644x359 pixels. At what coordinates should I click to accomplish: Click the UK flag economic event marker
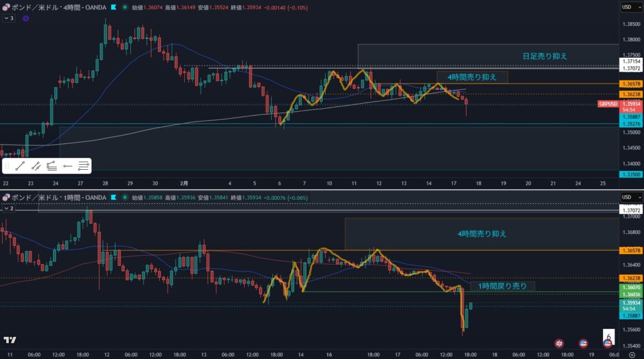tap(558, 343)
